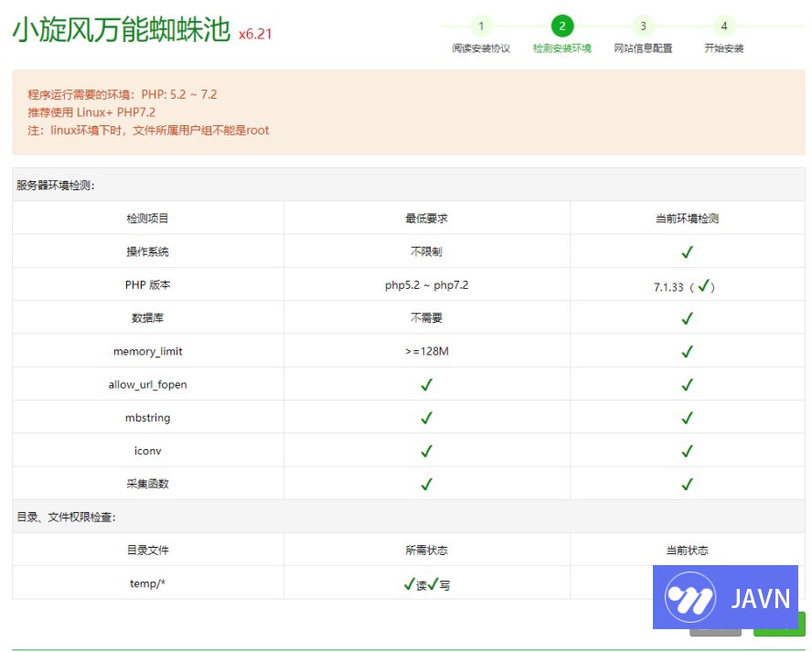
Task: Click mbstring current-environment checkmark
Action: [x=688, y=418]
